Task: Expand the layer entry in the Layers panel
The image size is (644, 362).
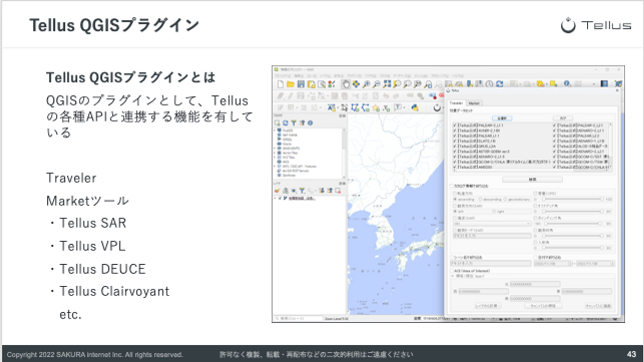Action: coord(275,198)
